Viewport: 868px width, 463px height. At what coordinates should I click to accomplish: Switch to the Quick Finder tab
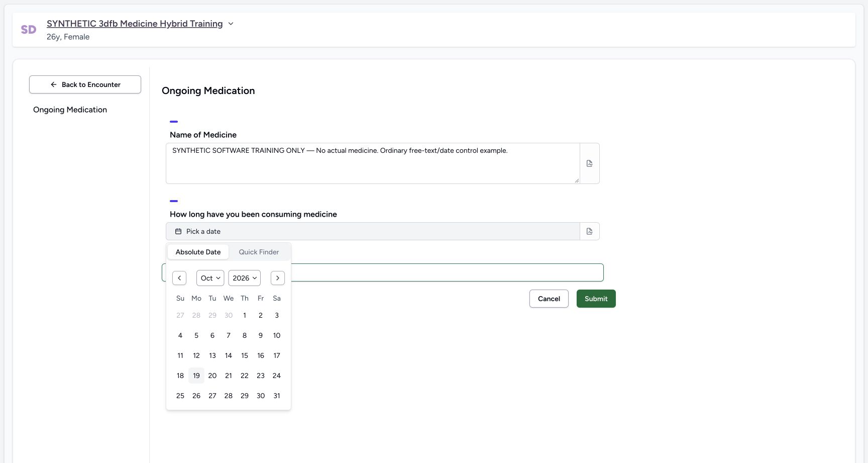click(259, 252)
